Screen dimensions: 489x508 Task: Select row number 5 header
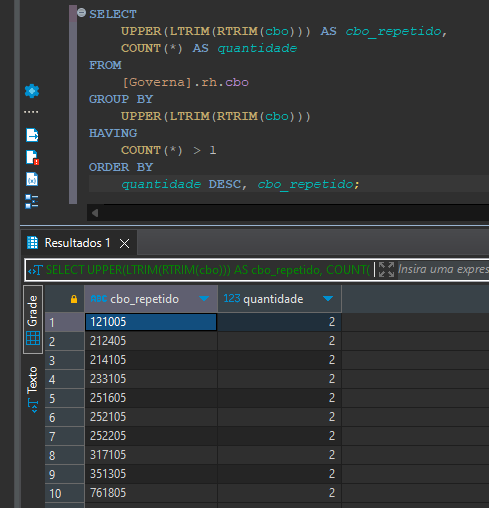[65, 398]
